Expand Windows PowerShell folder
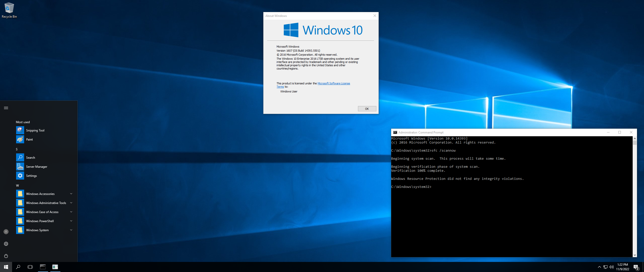The image size is (644, 272). point(44,221)
